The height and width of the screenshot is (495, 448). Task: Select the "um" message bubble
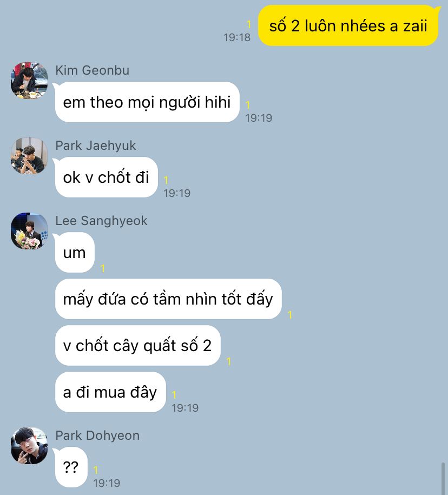tap(74, 252)
